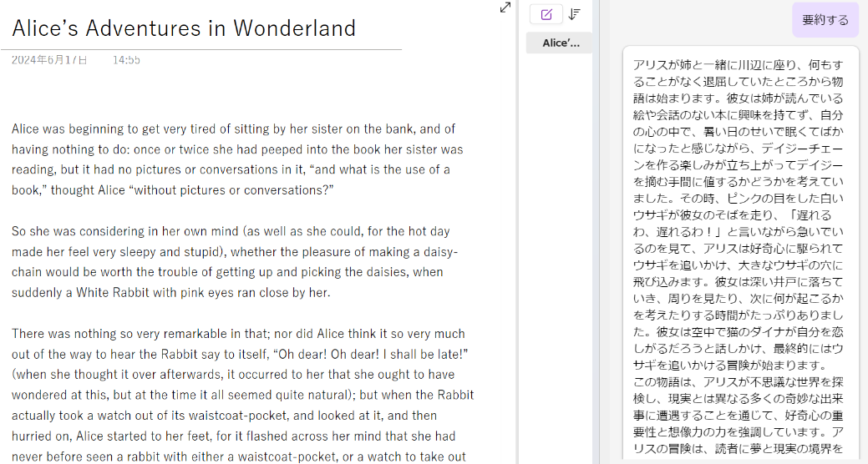The image size is (868, 464).
Task: Expand the note page to full view
Action: click(505, 8)
